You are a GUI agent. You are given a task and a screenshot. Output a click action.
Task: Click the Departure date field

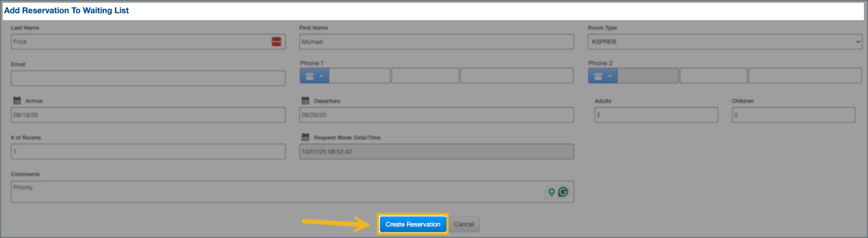436,115
